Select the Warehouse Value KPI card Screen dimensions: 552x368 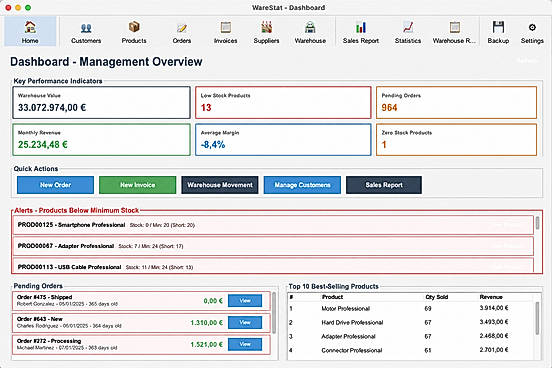point(101,102)
